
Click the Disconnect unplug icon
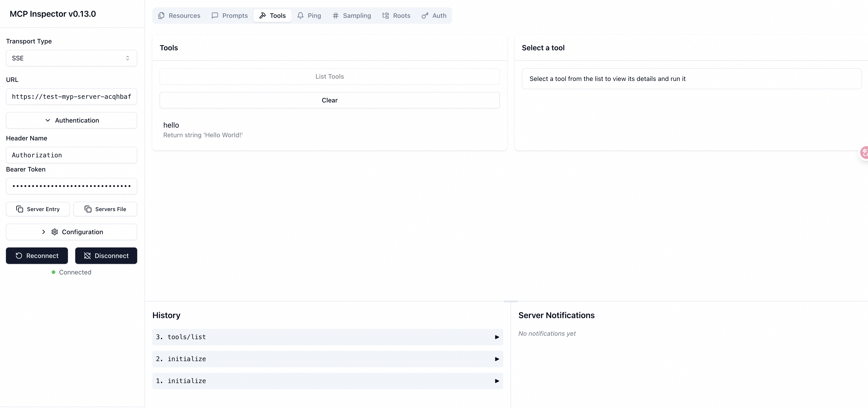coord(87,256)
